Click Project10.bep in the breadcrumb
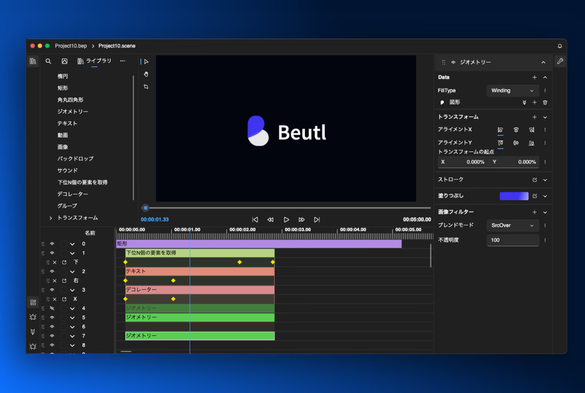The image size is (585, 393). coord(71,46)
